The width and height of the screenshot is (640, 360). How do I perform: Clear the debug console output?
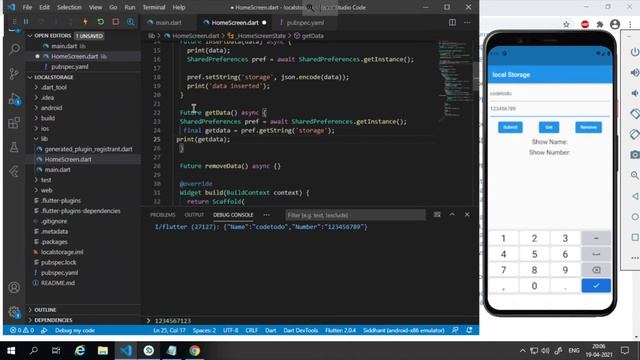click(x=437, y=215)
